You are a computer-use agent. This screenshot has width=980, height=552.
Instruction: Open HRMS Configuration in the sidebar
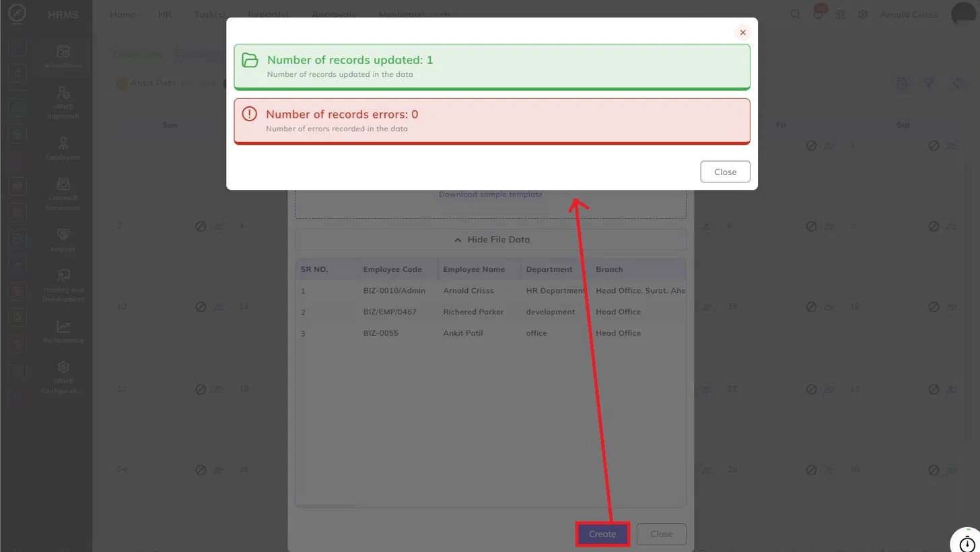click(x=63, y=377)
